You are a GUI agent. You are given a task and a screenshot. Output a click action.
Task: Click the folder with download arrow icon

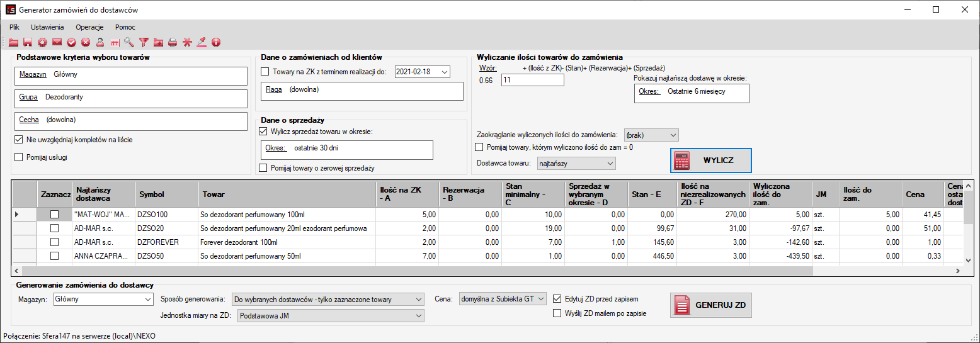coord(158,42)
